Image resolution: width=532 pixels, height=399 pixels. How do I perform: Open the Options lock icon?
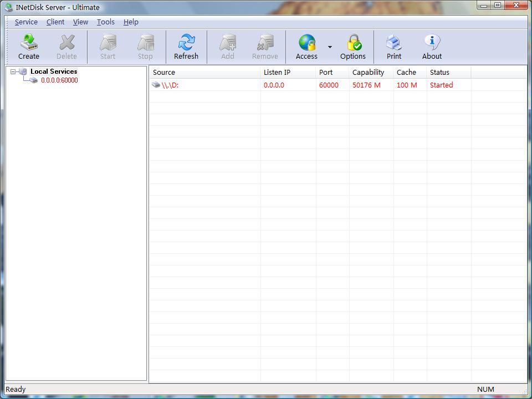point(353,43)
